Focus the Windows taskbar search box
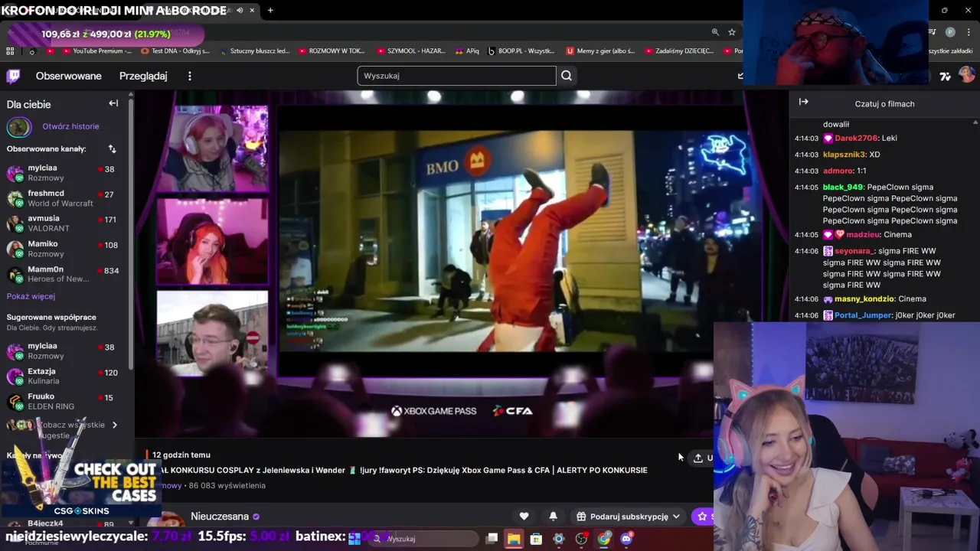Screen dimensions: 980x551 tap(423, 539)
